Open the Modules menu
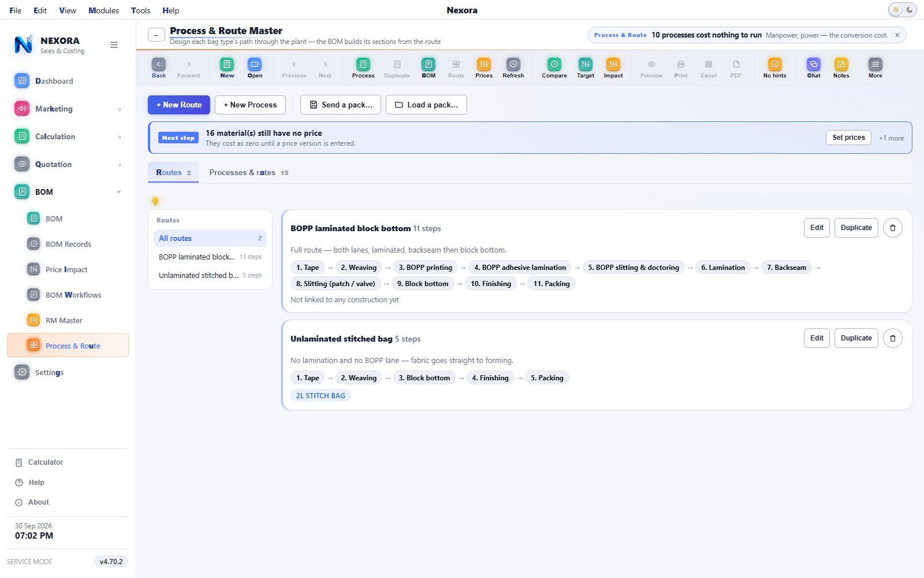The image size is (924, 578). [x=103, y=10]
